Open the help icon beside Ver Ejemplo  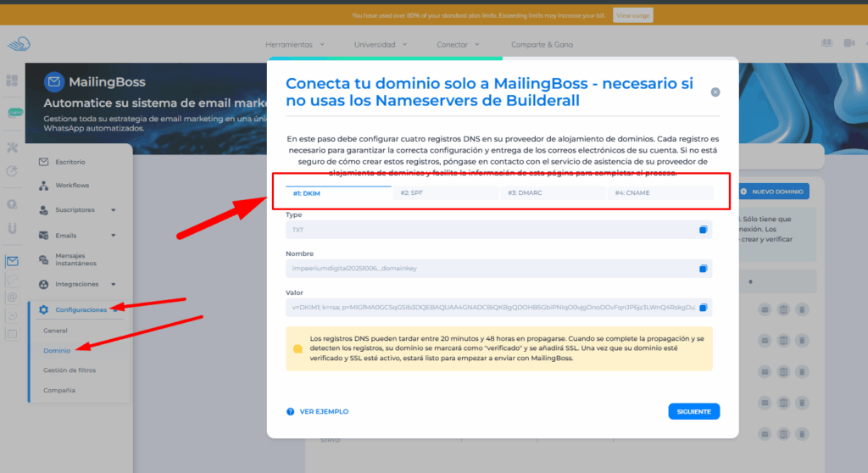[291, 412]
